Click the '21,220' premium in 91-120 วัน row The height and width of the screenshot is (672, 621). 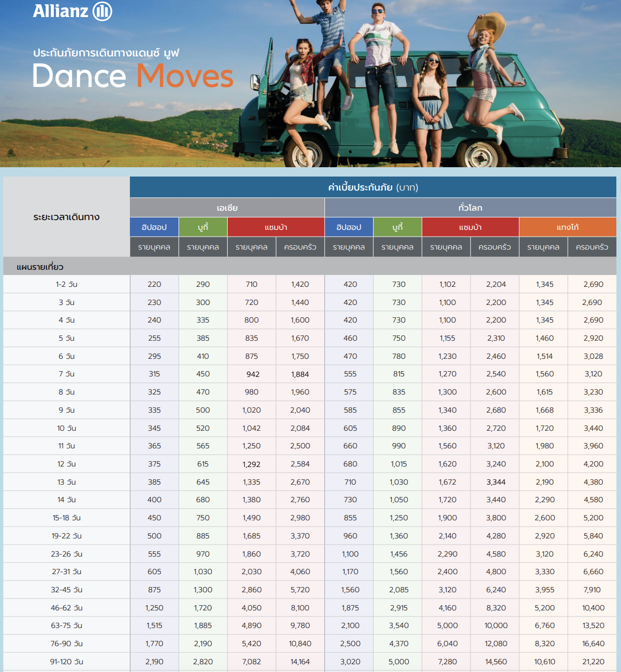coord(593,662)
